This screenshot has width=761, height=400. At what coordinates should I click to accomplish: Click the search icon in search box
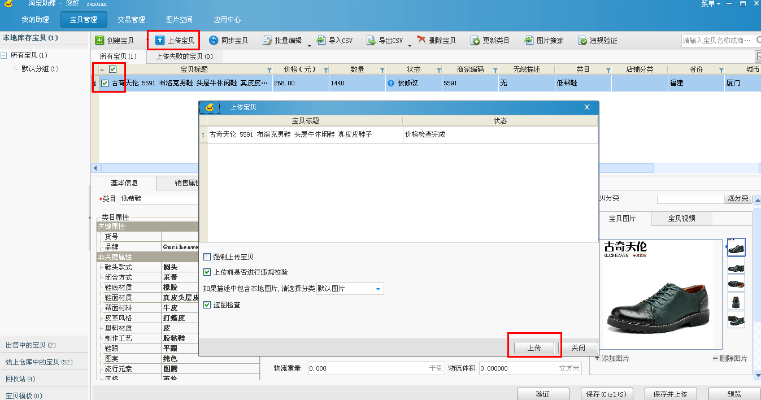(758, 40)
